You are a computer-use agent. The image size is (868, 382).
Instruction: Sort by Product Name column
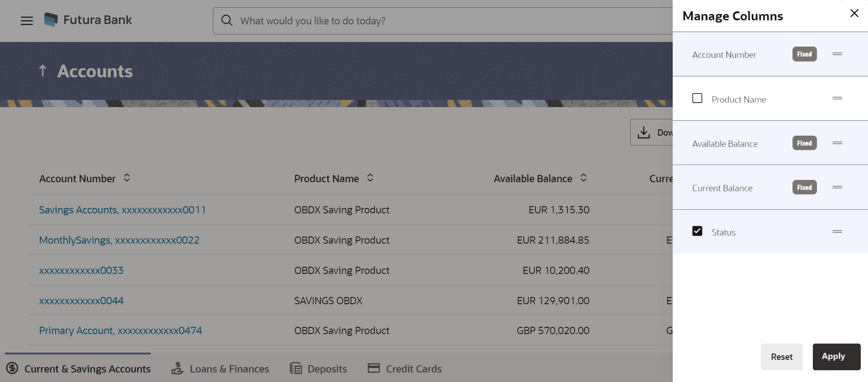coord(370,178)
